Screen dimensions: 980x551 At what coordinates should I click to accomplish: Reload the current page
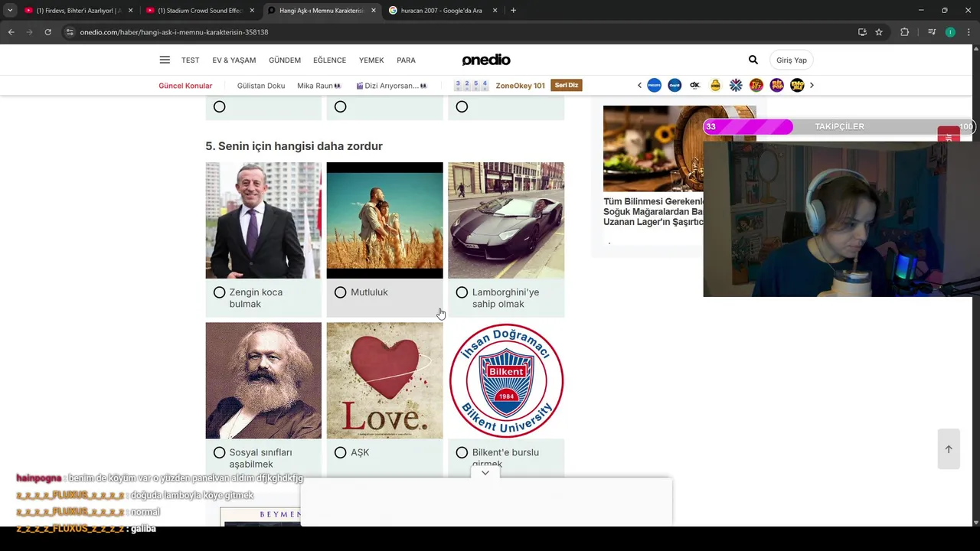coord(47,32)
